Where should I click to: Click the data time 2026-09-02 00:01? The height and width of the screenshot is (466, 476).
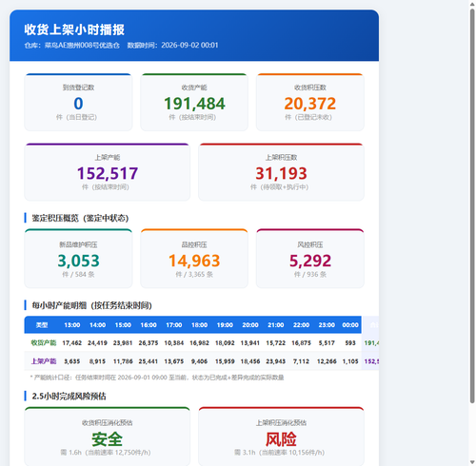189,46
